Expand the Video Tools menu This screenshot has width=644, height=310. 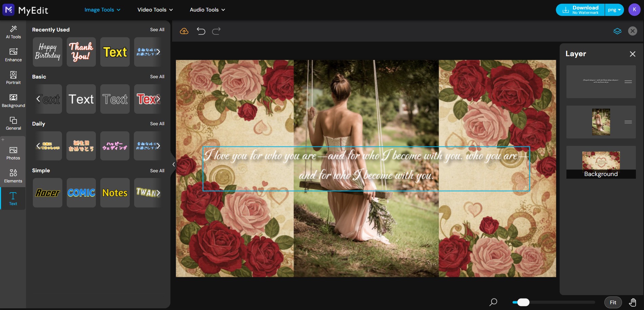pyautogui.click(x=155, y=9)
